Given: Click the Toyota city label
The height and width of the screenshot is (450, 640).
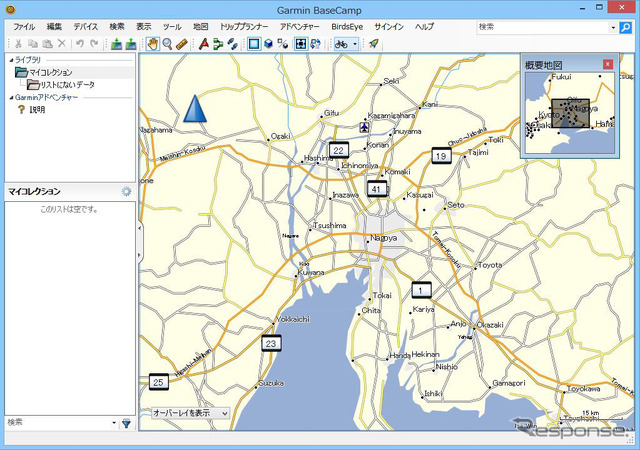Looking at the screenshot, I should 490,265.
